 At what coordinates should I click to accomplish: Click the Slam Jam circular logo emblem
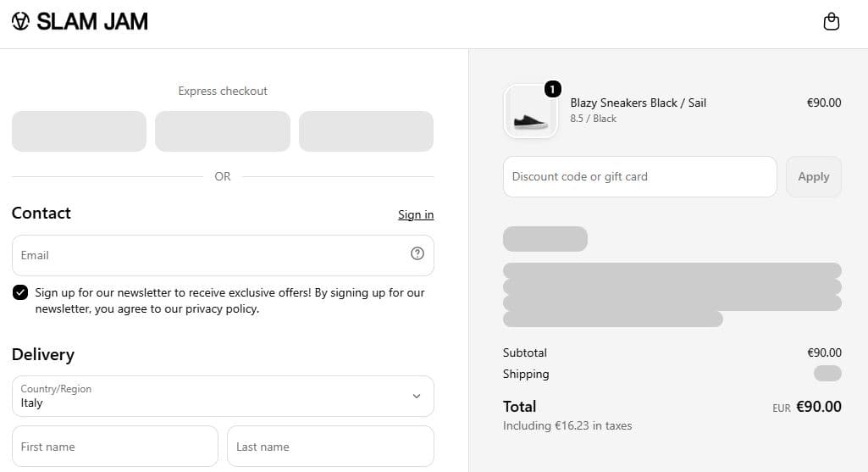pos(20,21)
